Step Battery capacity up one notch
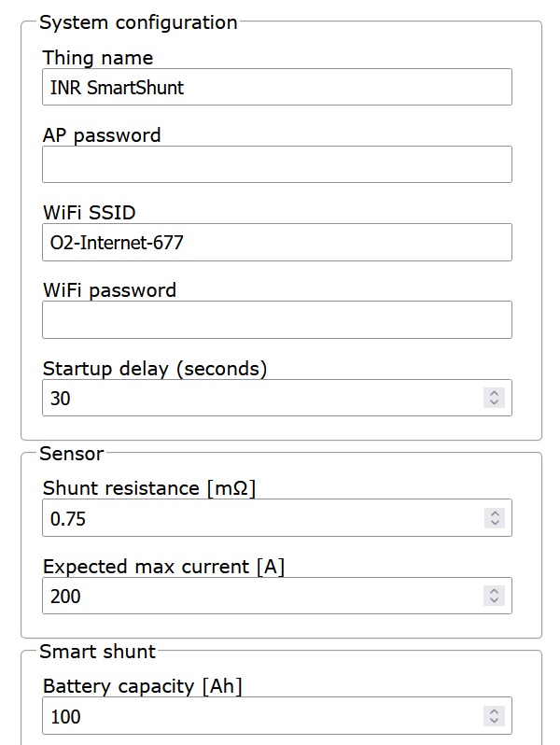560x745 pixels. tap(495, 711)
